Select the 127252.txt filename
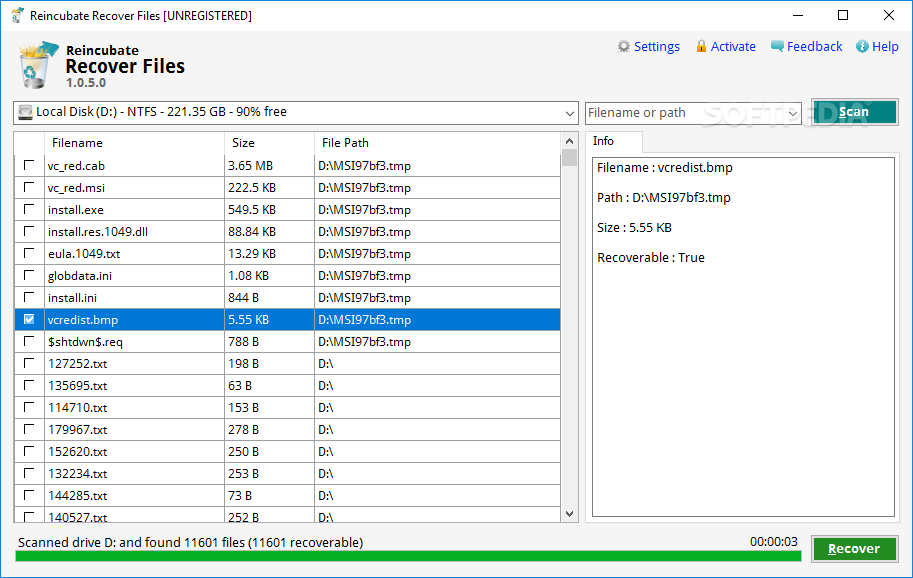This screenshot has width=913, height=578. tap(77, 364)
